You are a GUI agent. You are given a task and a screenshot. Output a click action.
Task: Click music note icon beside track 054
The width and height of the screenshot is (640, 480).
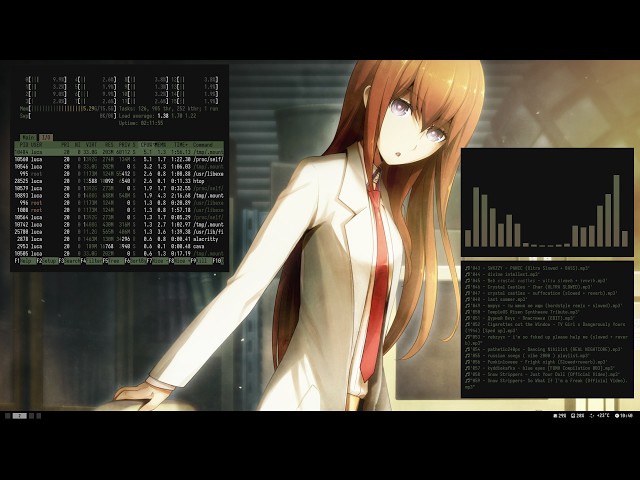[x=467, y=349]
